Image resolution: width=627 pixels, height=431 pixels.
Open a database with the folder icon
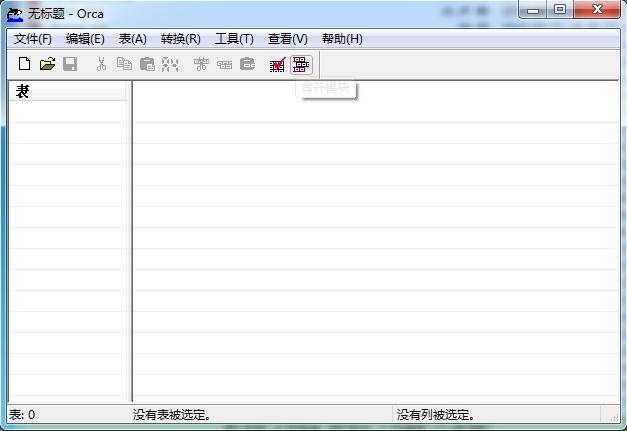coord(47,64)
